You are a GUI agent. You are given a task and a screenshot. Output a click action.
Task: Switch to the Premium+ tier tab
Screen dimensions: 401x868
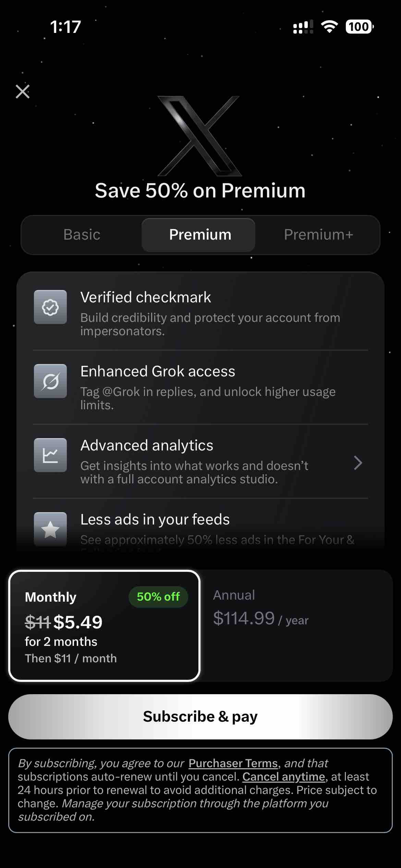(x=318, y=235)
